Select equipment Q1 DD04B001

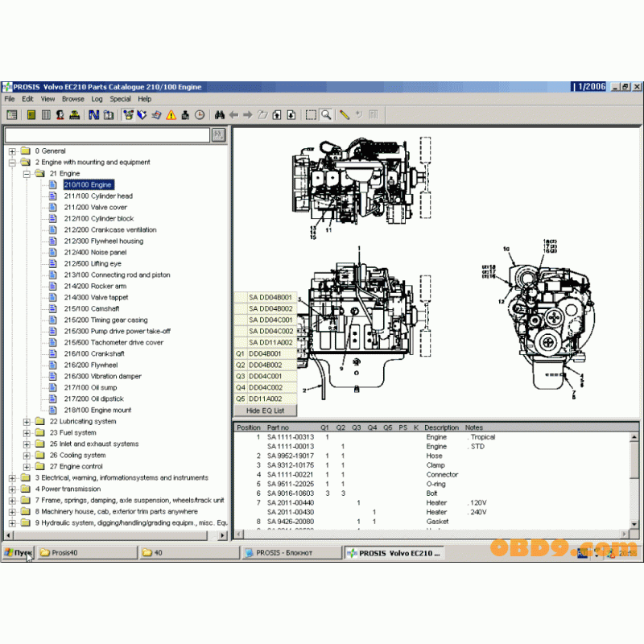[266, 353]
